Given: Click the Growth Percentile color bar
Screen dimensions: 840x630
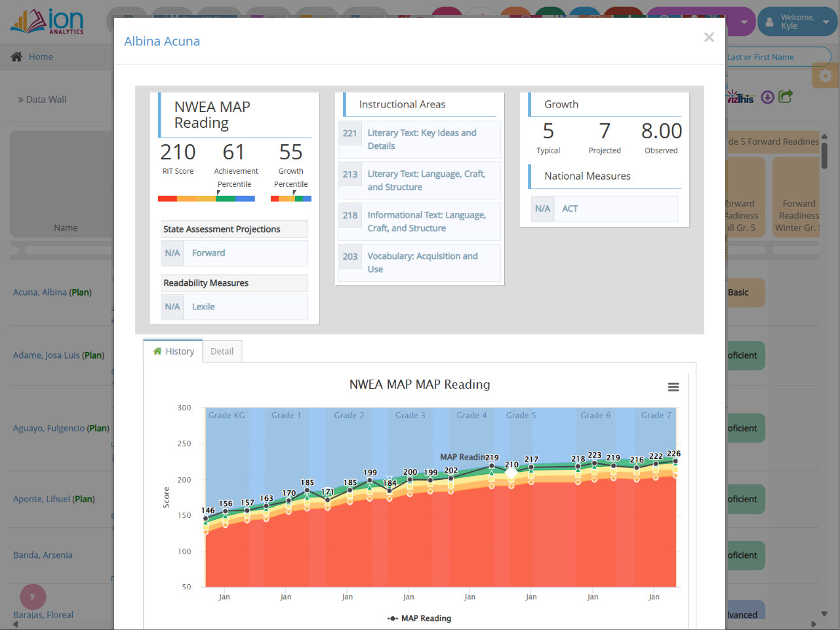Looking at the screenshot, I should [291, 199].
